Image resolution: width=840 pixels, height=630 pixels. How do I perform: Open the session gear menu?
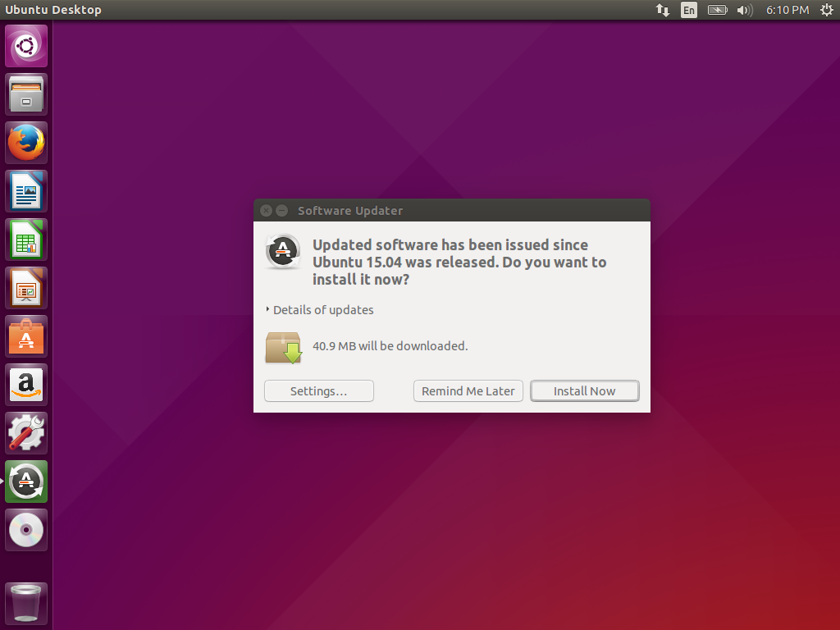[827, 10]
